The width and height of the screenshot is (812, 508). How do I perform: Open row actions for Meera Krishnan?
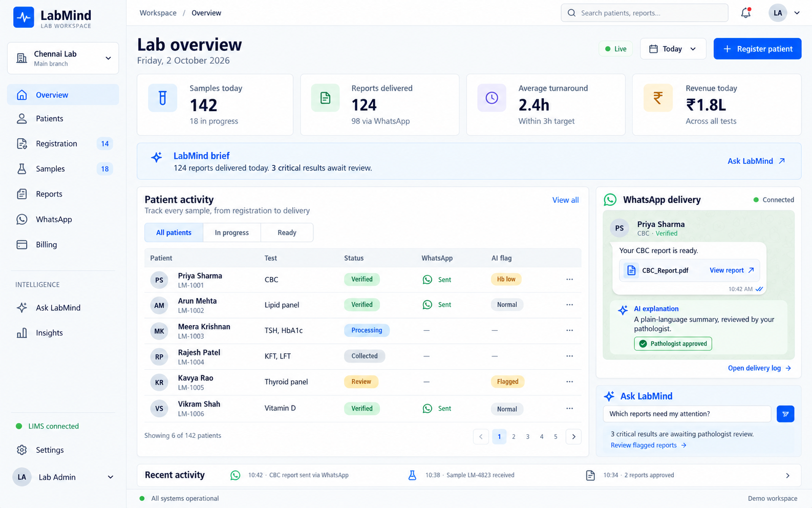click(x=569, y=330)
